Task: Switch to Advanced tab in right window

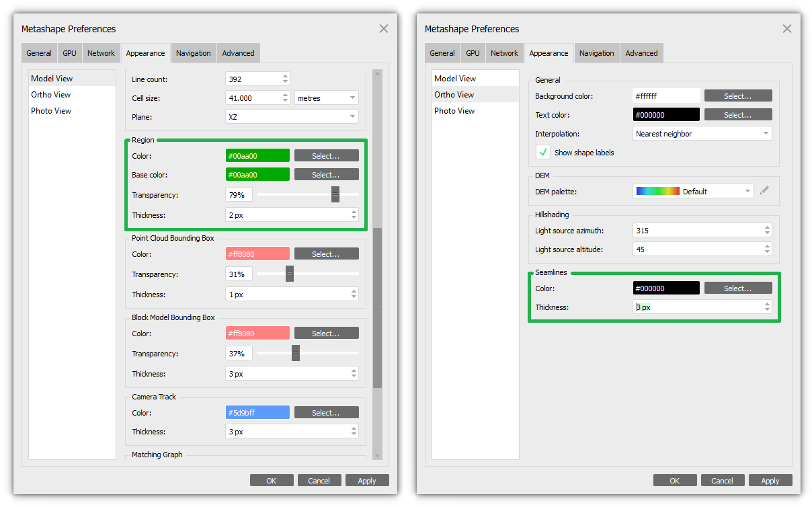Action: tap(642, 53)
